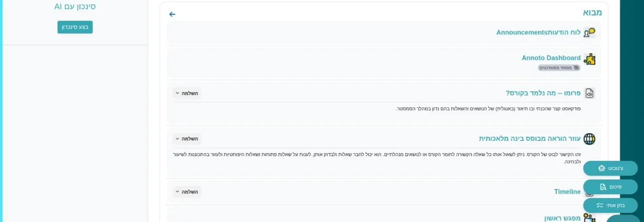Click the hidden-from-students eye badge
This screenshot has height=222, width=644.
[559, 68]
